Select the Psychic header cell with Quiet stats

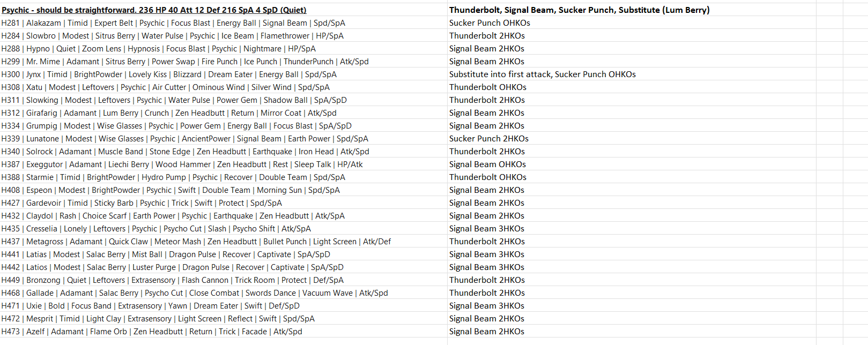pos(154,10)
